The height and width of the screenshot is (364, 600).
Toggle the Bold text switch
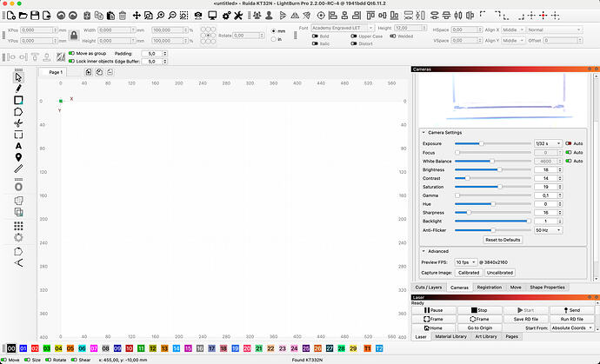pos(315,36)
